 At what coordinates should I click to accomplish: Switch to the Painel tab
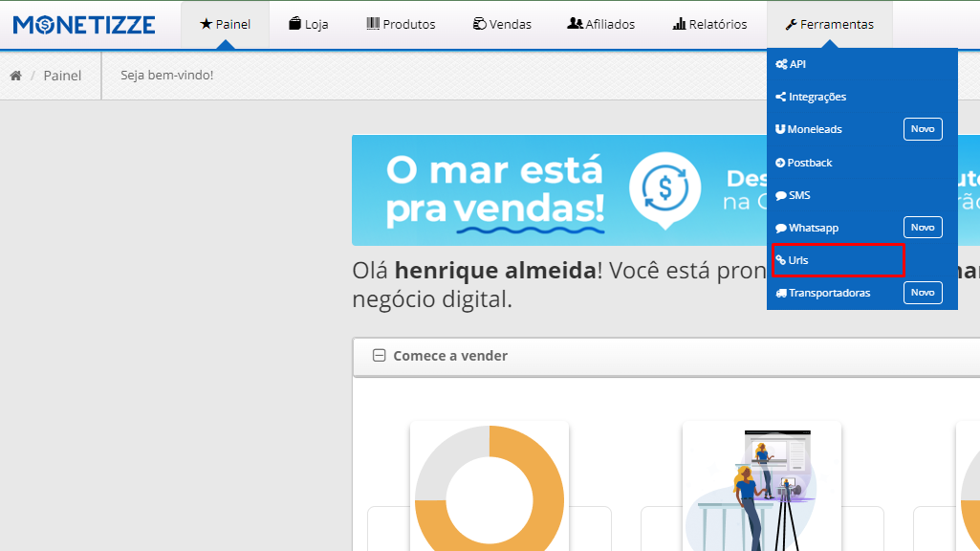[225, 24]
